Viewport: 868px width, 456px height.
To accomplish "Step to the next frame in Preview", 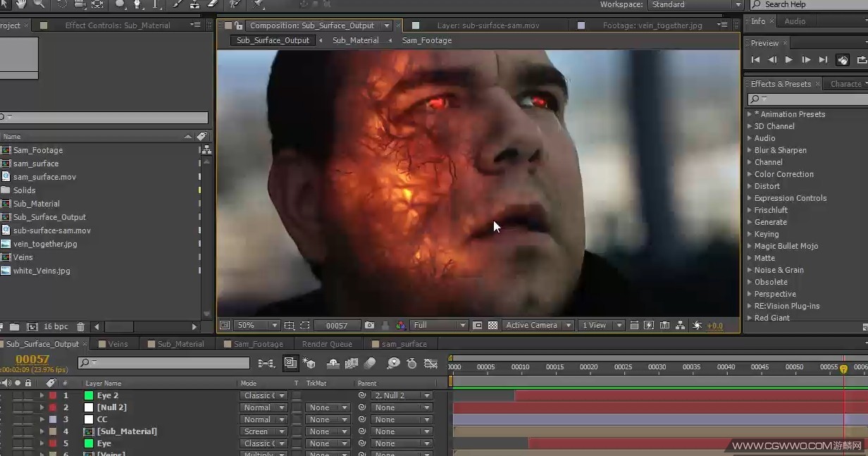I will 806,60.
